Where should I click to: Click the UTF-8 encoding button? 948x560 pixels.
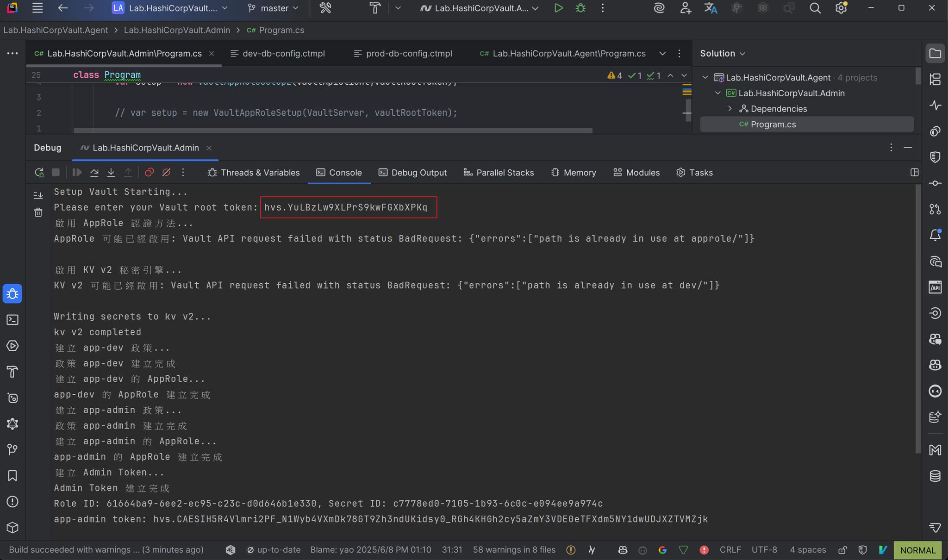(x=764, y=550)
